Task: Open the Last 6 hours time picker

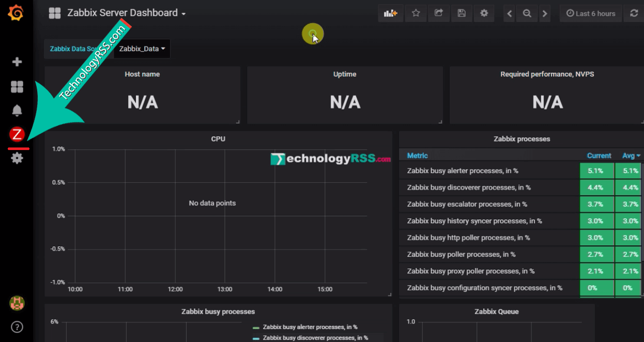Action: (591, 14)
